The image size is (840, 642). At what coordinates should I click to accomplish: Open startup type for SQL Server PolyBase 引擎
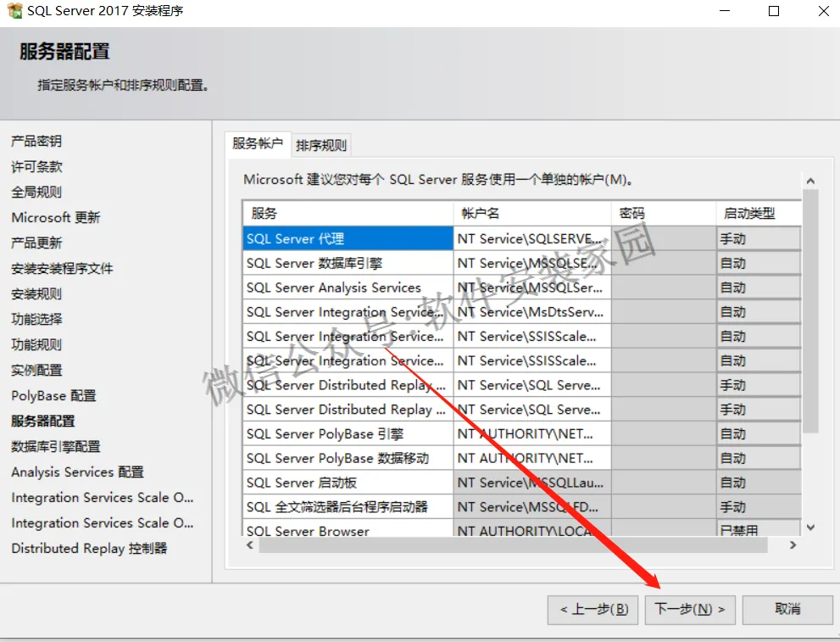point(759,433)
